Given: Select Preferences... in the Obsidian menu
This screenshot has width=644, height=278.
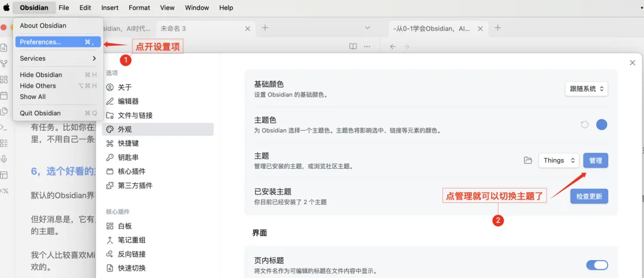Looking at the screenshot, I should [x=58, y=42].
